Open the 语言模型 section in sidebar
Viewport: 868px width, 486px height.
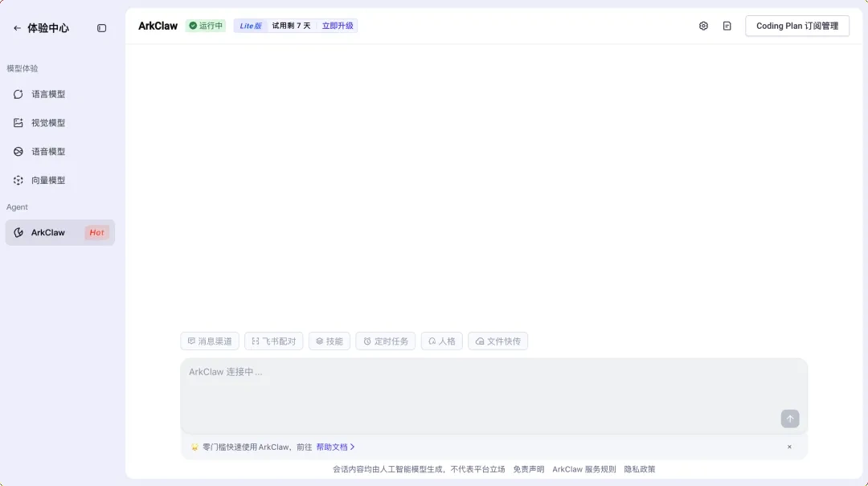pyautogui.click(x=48, y=94)
